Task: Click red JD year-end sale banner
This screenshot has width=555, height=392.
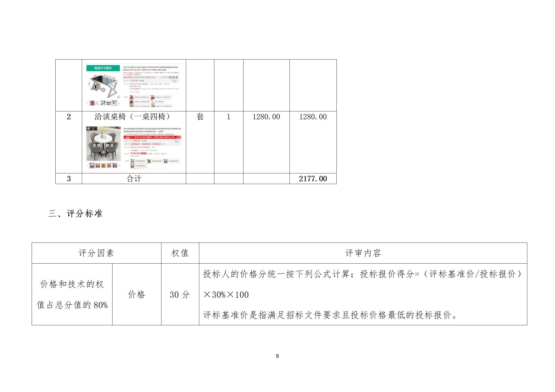Action: (x=153, y=137)
